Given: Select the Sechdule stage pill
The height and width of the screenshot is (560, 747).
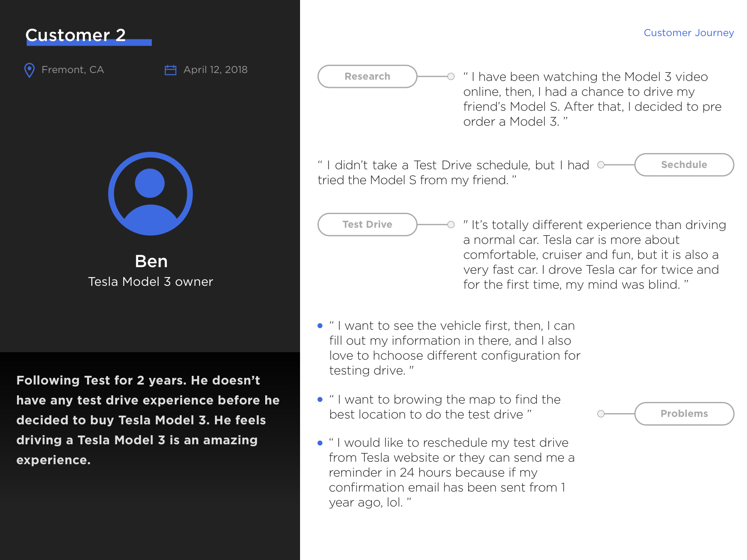Looking at the screenshot, I should [684, 165].
